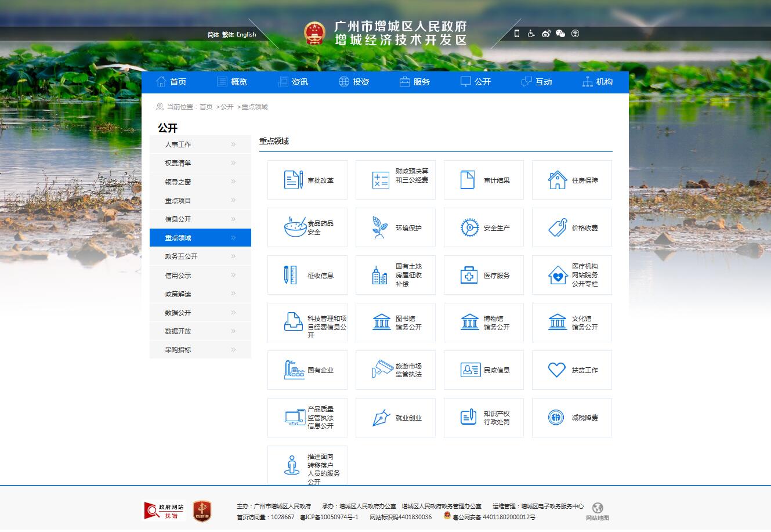Image resolution: width=771 pixels, height=532 pixels.
Task: Expand the 采购招标 sidebar chevron
Action: [x=233, y=350]
